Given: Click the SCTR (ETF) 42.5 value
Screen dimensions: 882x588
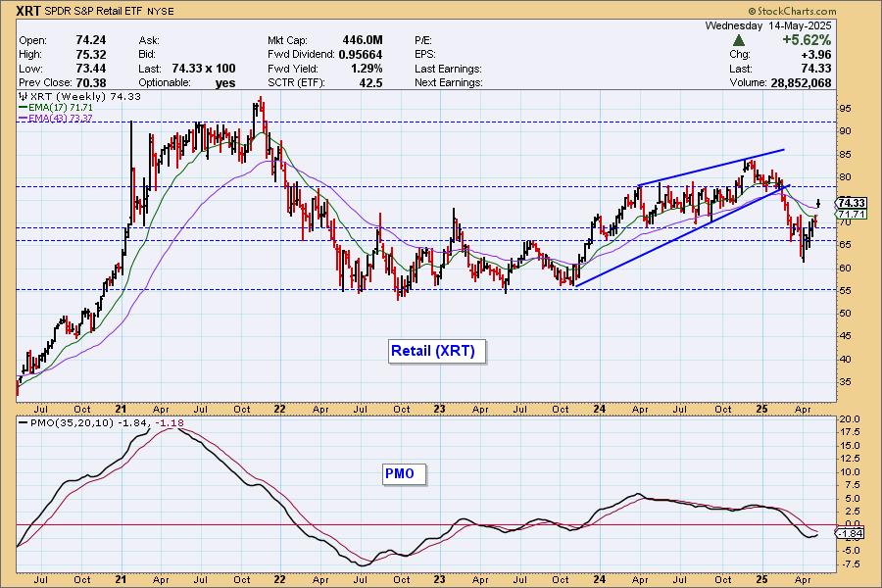Looking at the screenshot, I should click(x=371, y=82).
